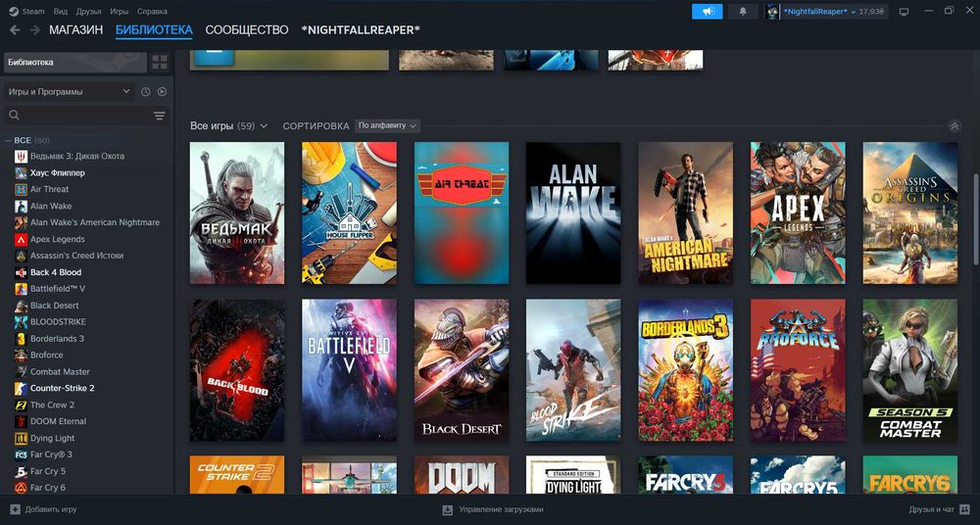The width and height of the screenshot is (980, 525).
Task: Open the Apex Legends cover
Action: 798,214
